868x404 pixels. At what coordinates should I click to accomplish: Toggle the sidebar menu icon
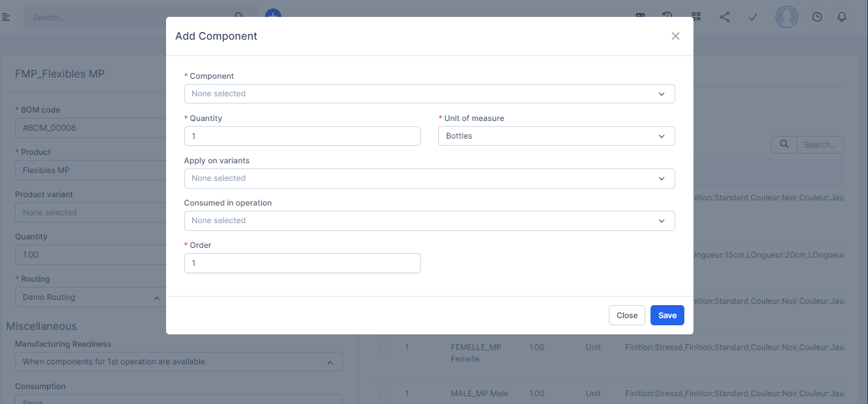click(6, 17)
